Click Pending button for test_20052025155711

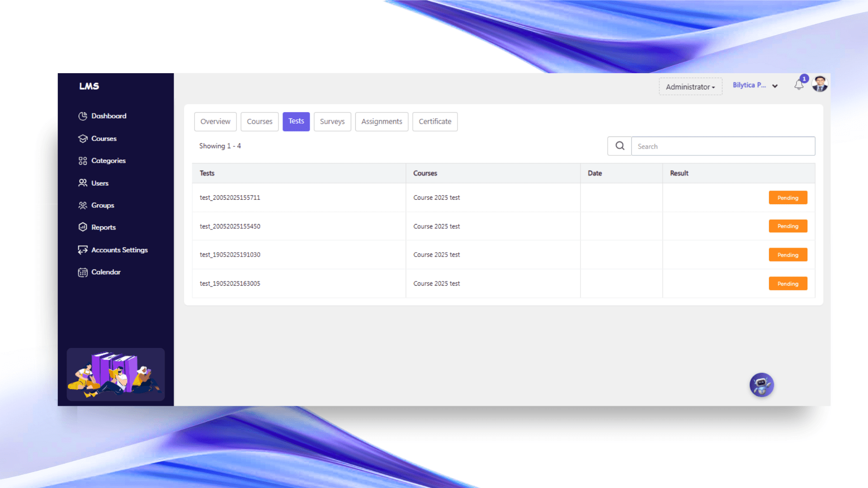[x=788, y=198]
